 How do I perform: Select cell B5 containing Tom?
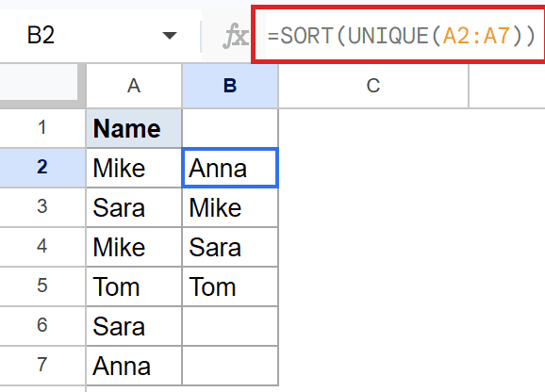230,286
